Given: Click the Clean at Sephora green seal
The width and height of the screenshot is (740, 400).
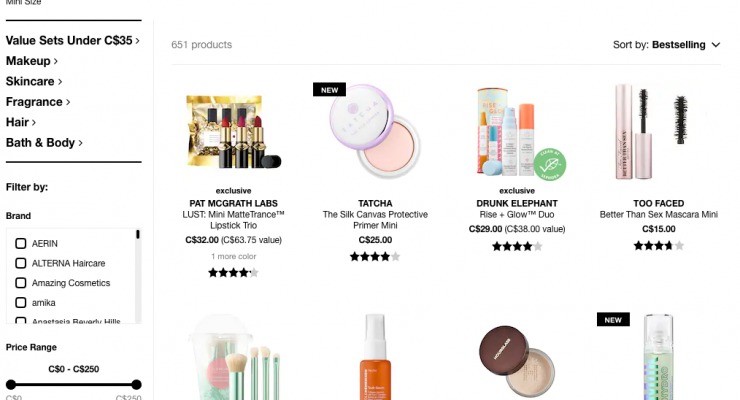Looking at the screenshot, I should tap(550, 164).
